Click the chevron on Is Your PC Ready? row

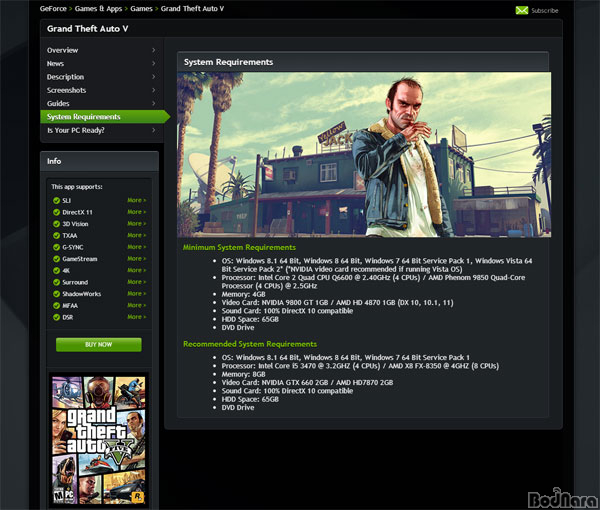point(153,130)
